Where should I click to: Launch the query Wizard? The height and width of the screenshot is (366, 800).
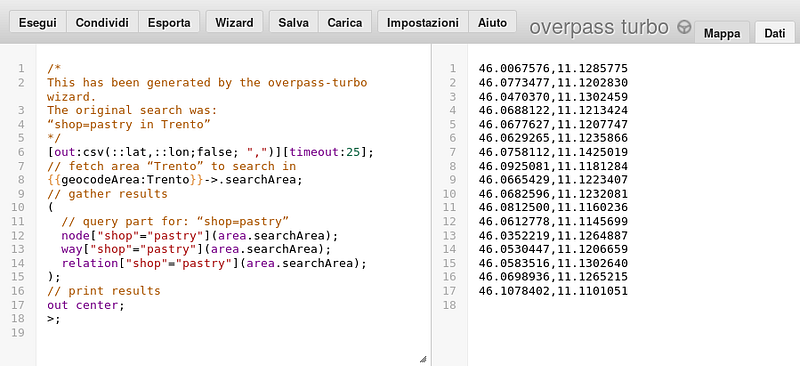(x=234, y=22)
